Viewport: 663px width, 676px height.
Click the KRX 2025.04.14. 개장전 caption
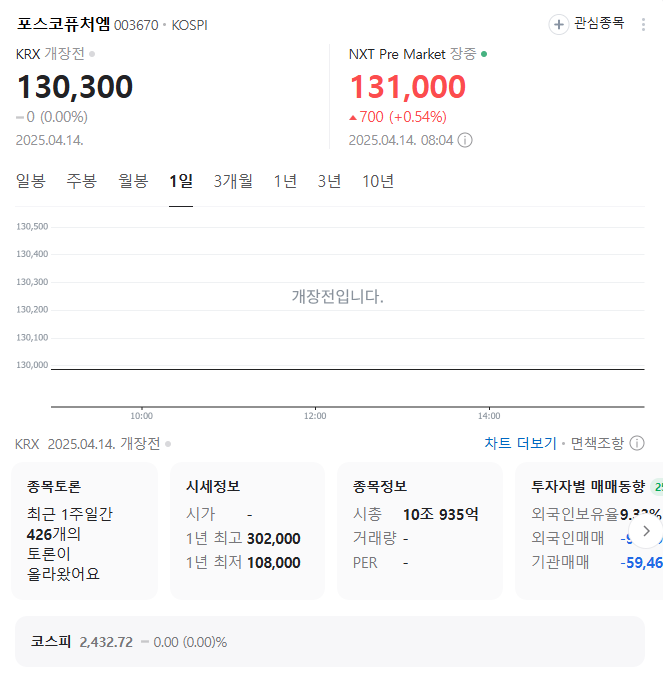[88, 444]
